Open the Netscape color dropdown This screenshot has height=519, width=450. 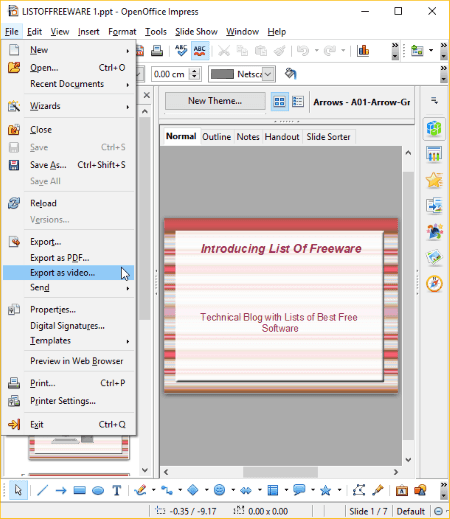268,74
